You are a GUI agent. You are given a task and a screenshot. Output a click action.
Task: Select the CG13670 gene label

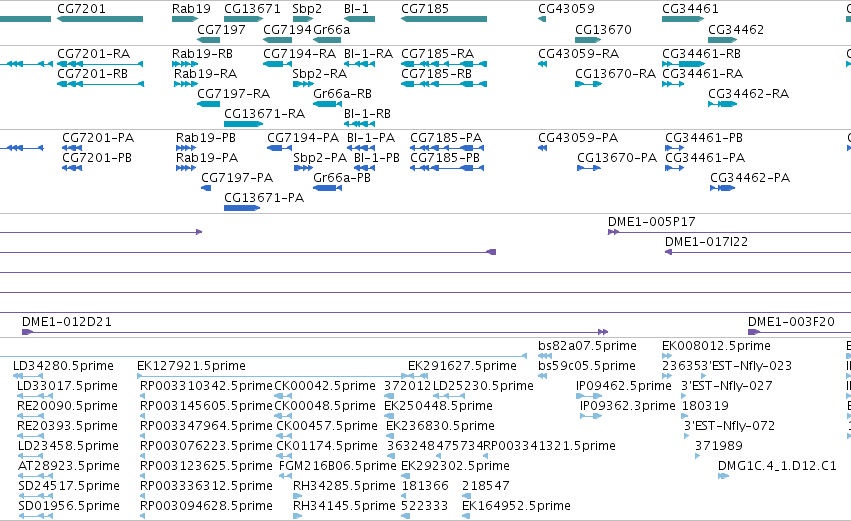[x=604, y=29]
